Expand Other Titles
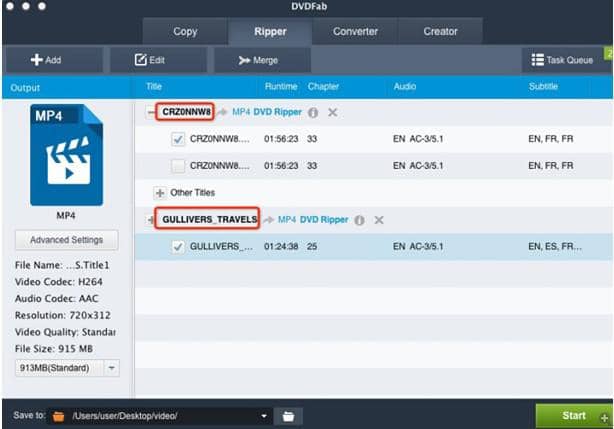 click(160, 193)
